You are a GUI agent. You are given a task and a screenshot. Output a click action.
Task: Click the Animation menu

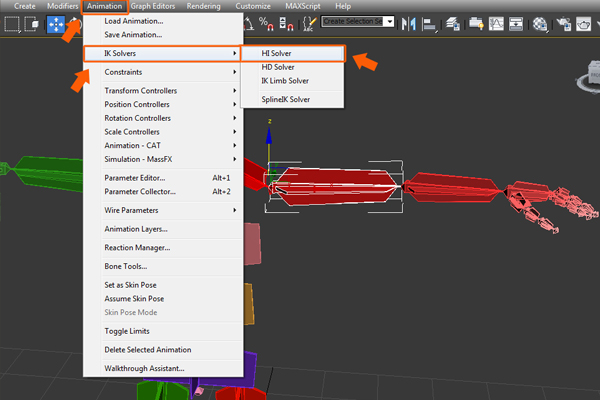(104, 6)
